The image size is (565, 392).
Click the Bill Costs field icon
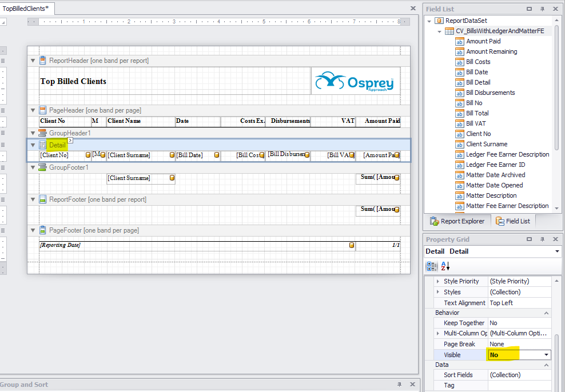[x=459, y=62]
